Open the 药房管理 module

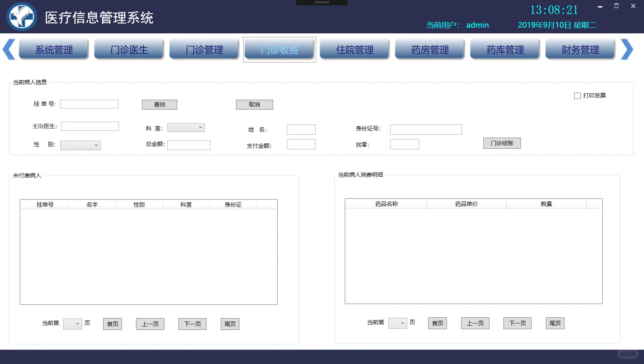click(429, 49)
